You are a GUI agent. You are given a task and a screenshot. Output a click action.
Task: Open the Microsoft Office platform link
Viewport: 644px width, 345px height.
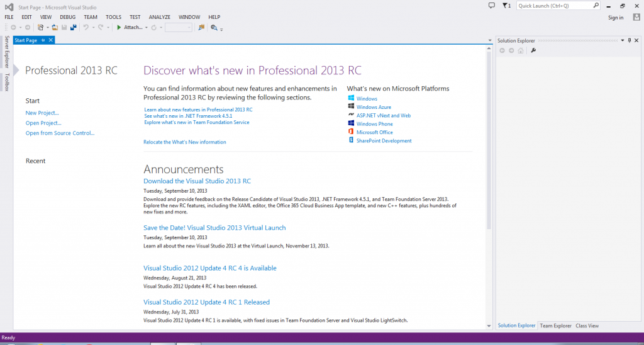coord(375,132)
